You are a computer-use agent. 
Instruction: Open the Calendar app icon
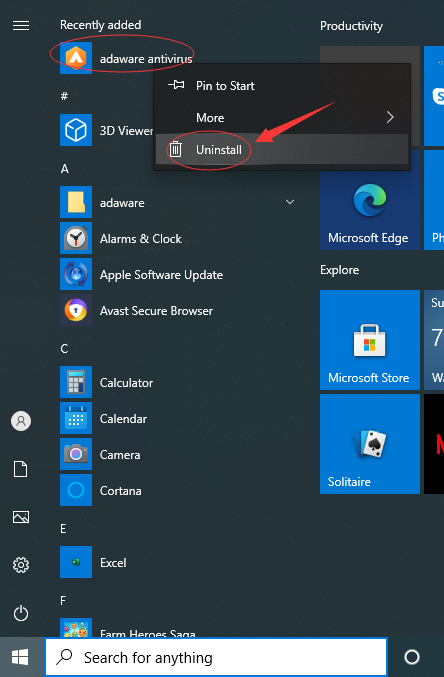click(76, 418)
